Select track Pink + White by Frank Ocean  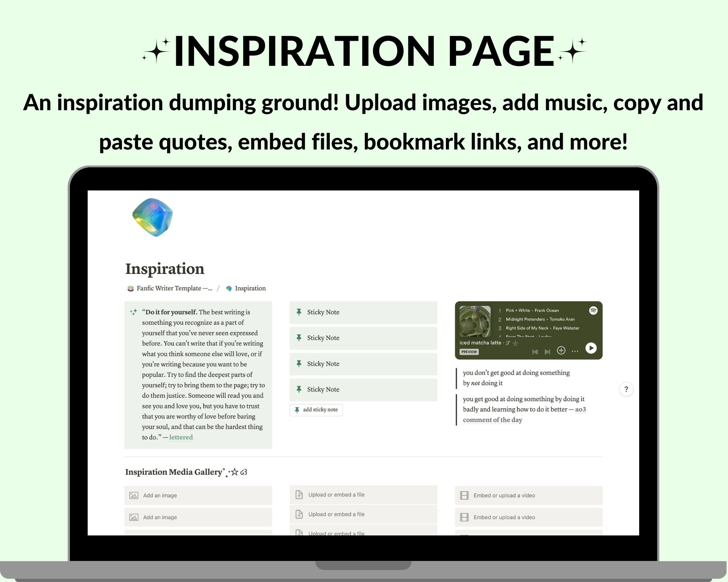532,310
